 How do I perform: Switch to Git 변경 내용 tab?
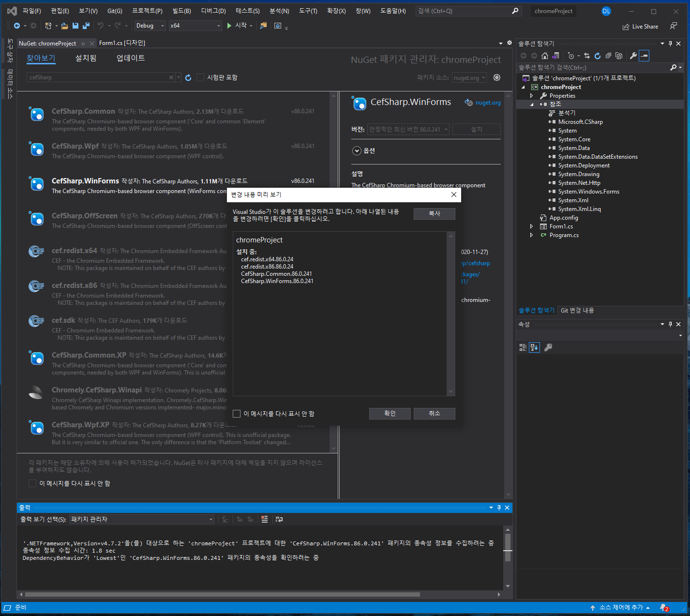[x=577, y=311]
